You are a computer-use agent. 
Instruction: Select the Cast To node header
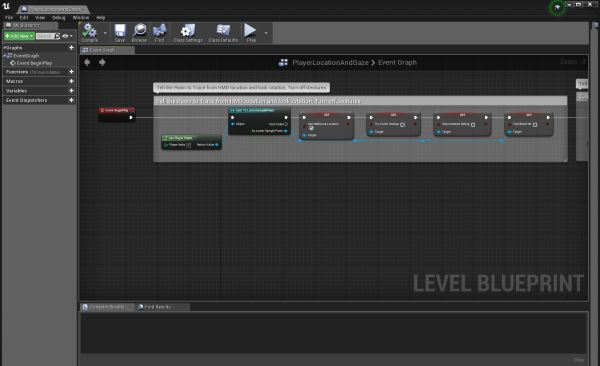(x=259, y=110)
